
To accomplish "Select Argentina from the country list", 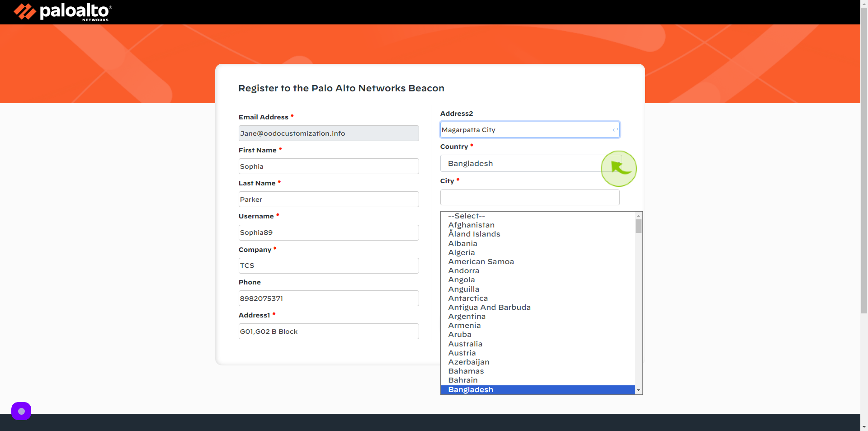I will pos(538,316).
